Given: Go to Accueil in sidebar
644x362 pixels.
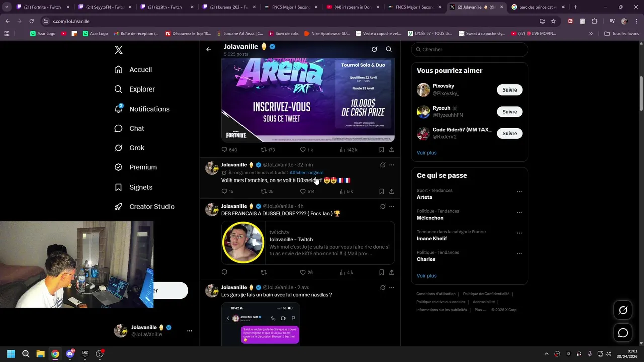Looking at the screenshot, I should click(x=133, y=70).
